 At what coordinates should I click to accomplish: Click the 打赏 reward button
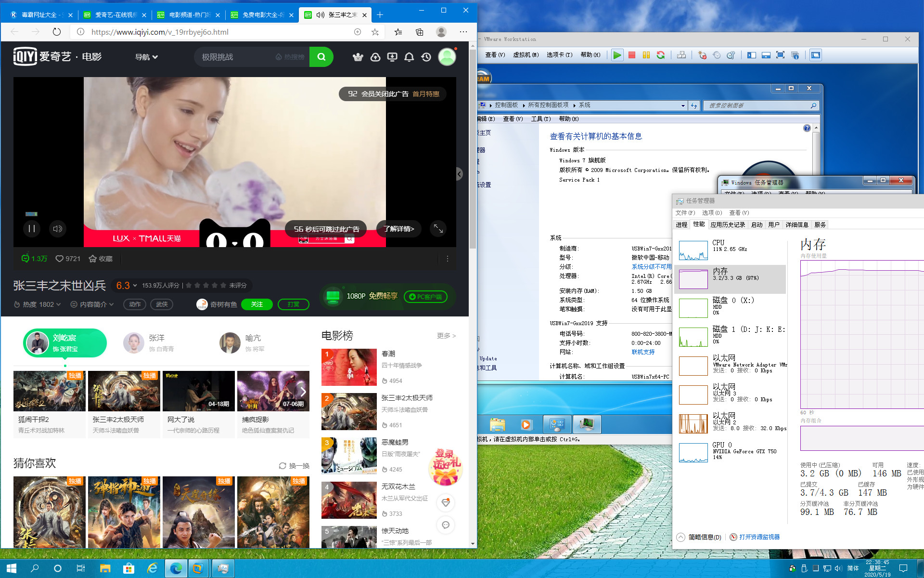tap(294, 304)
